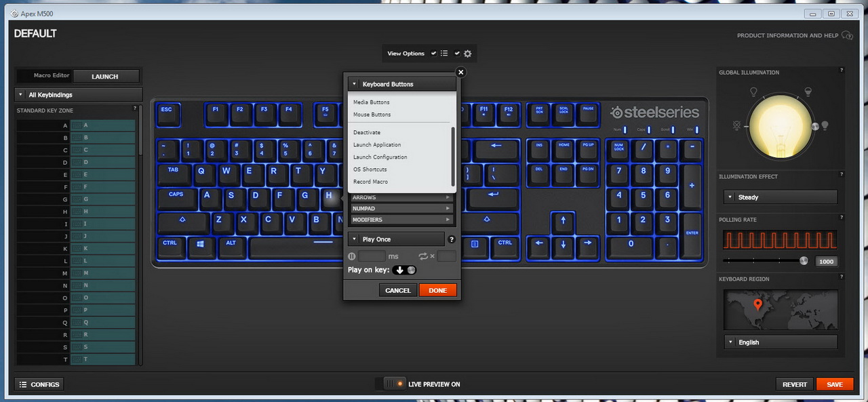
Task: Select Deactivate in the binding list
Action: pos(367,133)
